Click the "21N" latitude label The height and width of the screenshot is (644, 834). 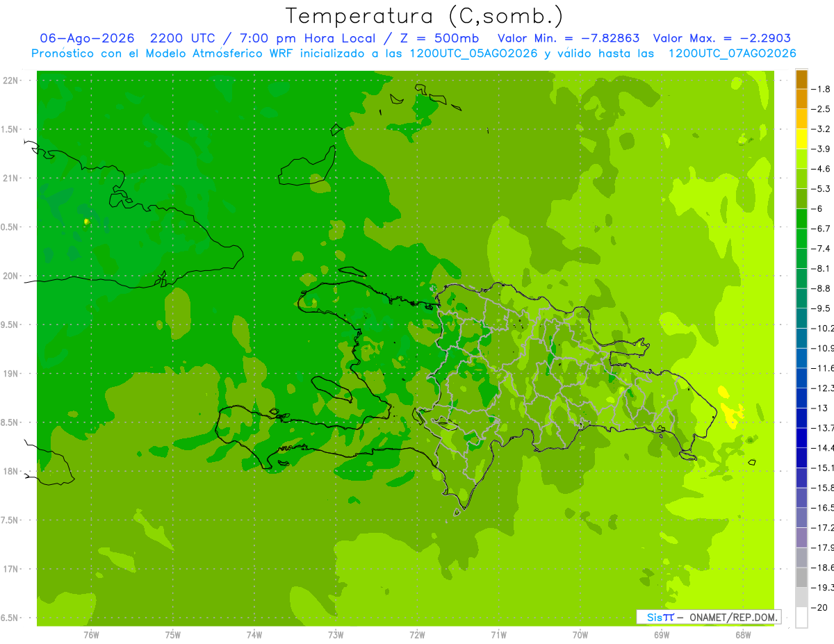point(10,178)
